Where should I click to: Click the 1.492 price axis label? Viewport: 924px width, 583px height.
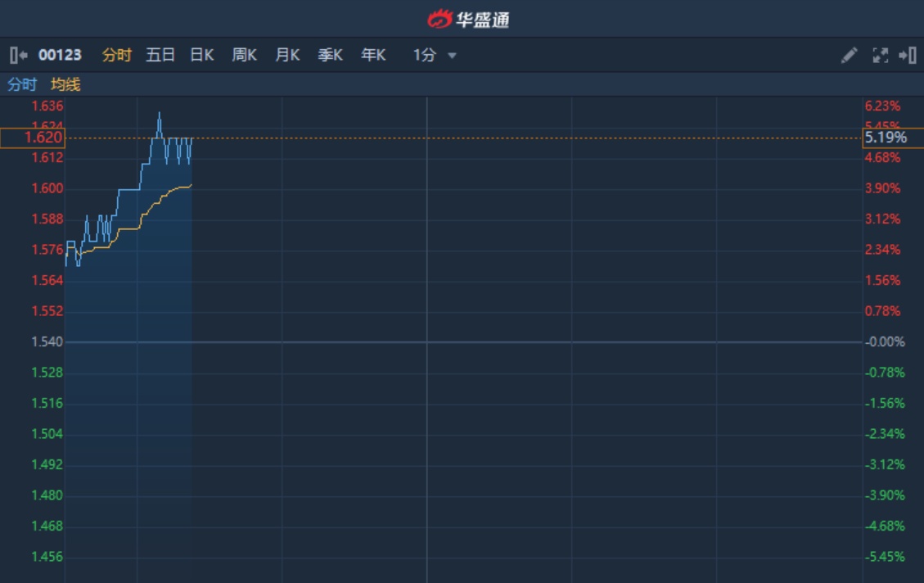pyautogui.click(x=47, y=464)
